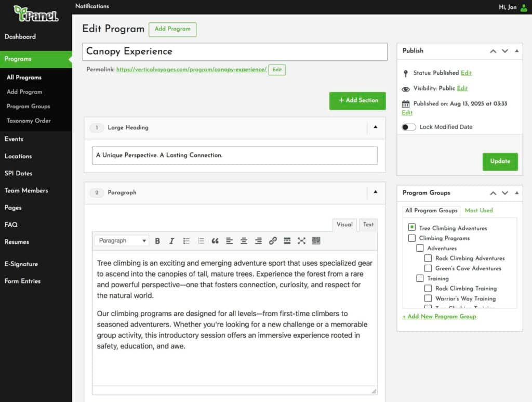Select the All Program Groups tab
The height and width of the screenshot is (402, 532).
(x=431, y=211)
